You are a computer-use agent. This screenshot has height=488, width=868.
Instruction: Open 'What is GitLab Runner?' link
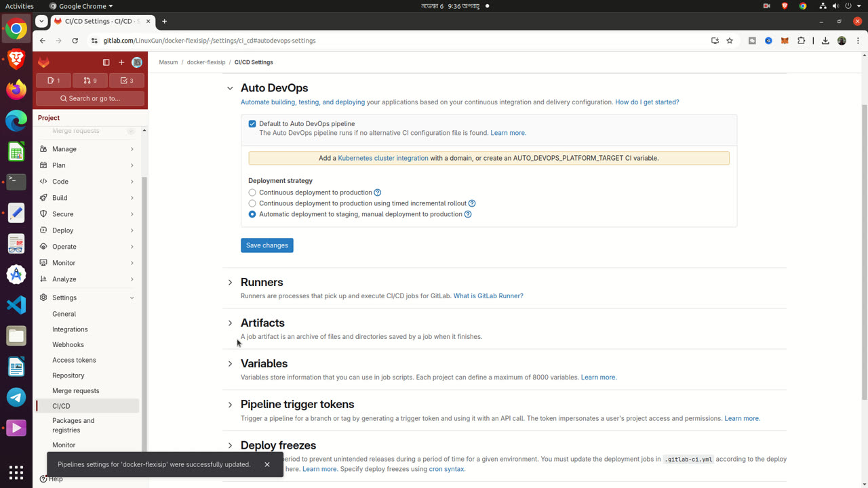pos(488,296)
